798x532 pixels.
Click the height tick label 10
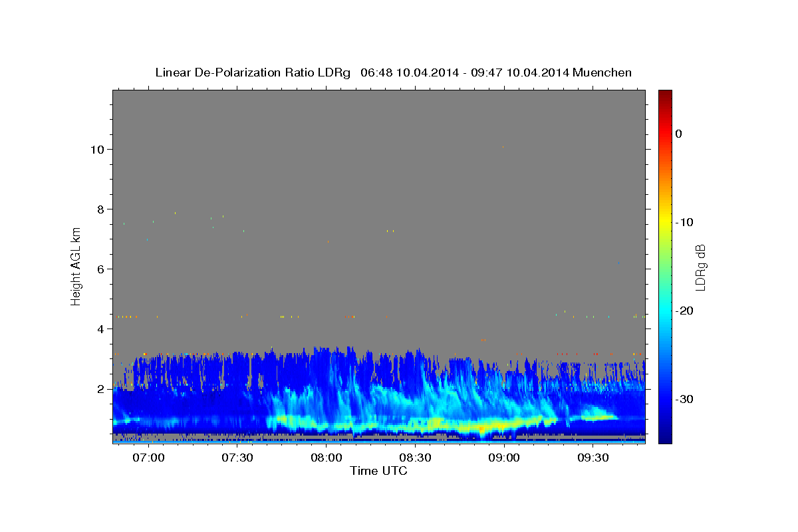coord(99,149)
